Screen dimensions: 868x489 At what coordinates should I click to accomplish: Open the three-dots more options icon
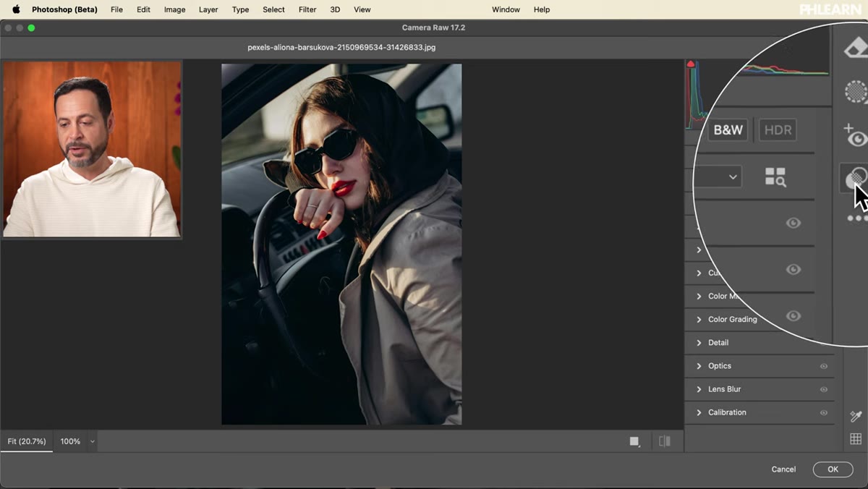pos(857,218)
